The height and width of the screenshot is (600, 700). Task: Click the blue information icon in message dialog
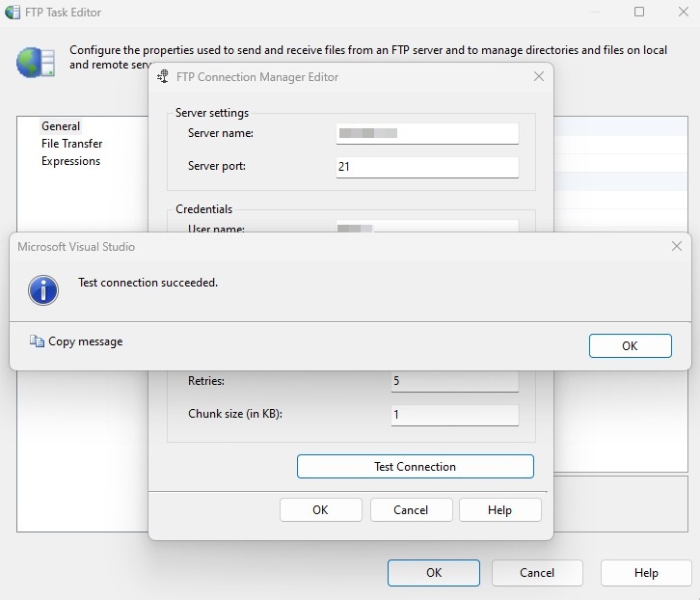43,290
